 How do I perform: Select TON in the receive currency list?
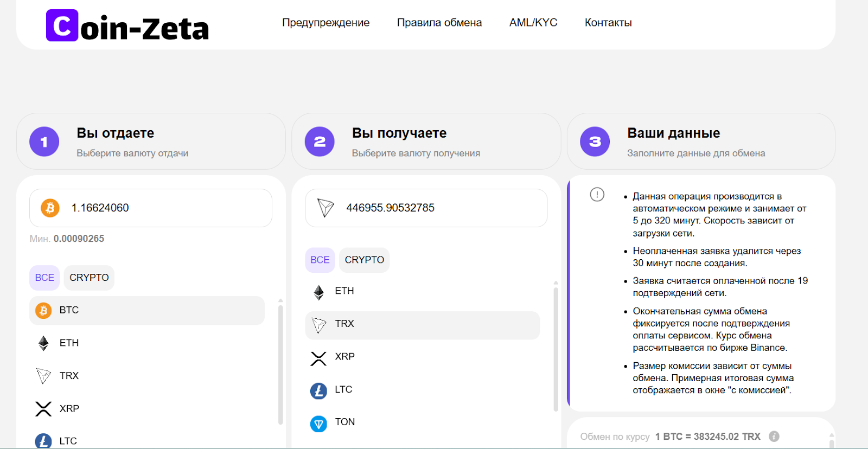[344, 422]
